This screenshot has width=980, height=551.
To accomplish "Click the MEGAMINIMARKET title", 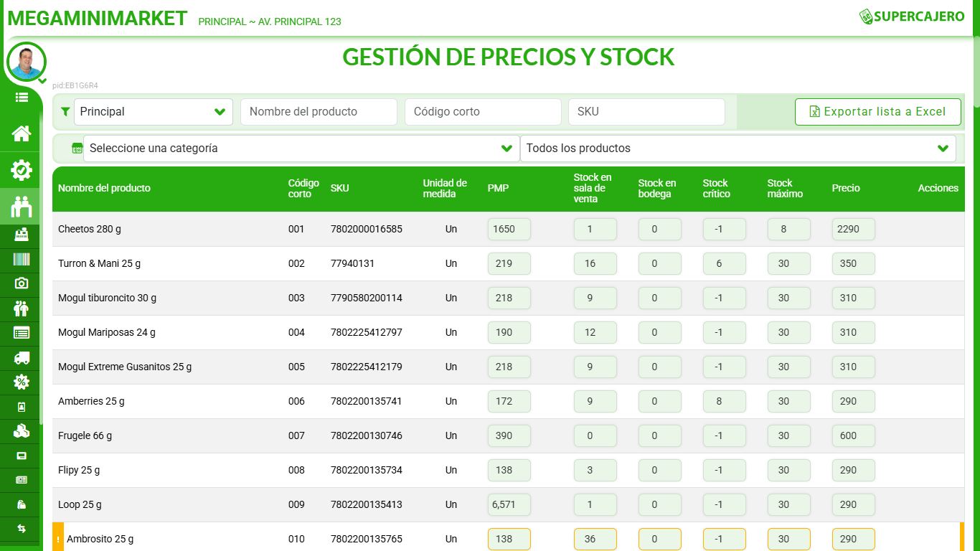I will coord(98,18).
